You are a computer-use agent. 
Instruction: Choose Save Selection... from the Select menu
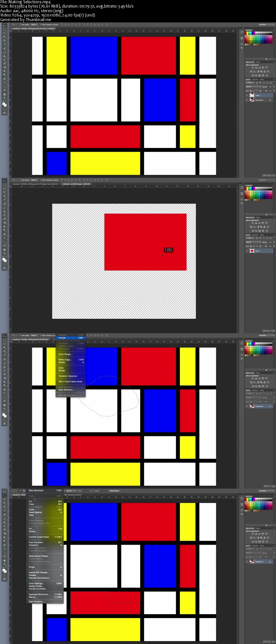71,390
